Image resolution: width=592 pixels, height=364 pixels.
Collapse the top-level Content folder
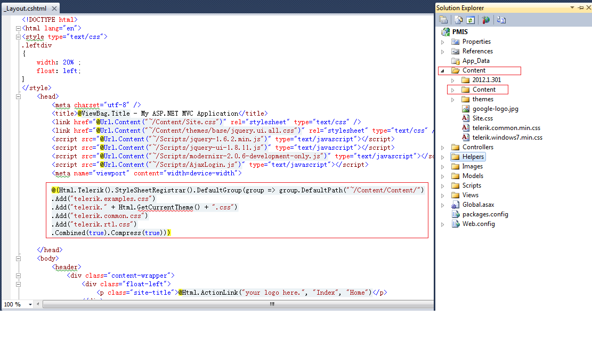tap(442, 70)
